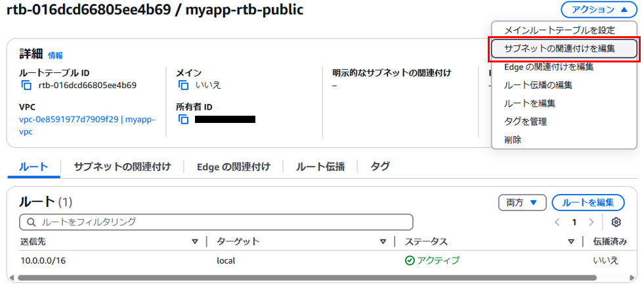Open route table preferences gear icon
644x286 pixels.
click(616, 222)
